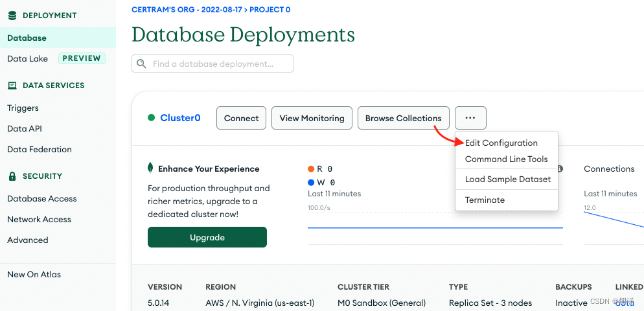Click the Deployment database stack icon
The image size is (644, 311).
12,16
